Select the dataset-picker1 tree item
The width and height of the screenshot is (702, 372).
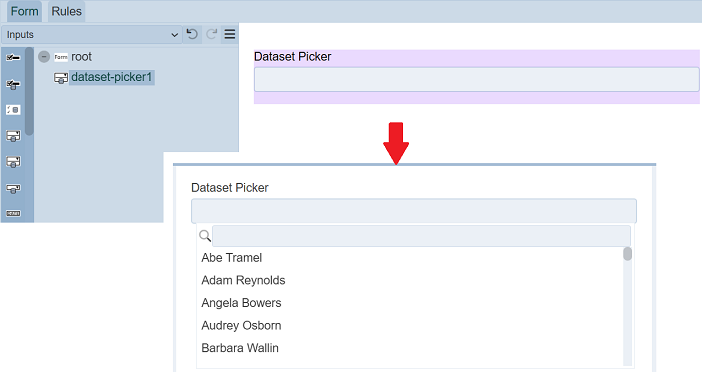[x=111, y=77]
